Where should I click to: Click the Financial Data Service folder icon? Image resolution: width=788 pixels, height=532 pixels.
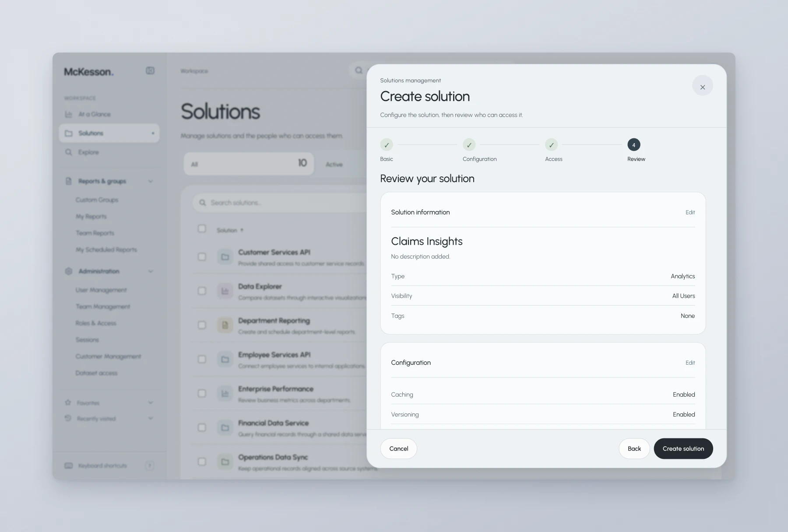[225, 427]
